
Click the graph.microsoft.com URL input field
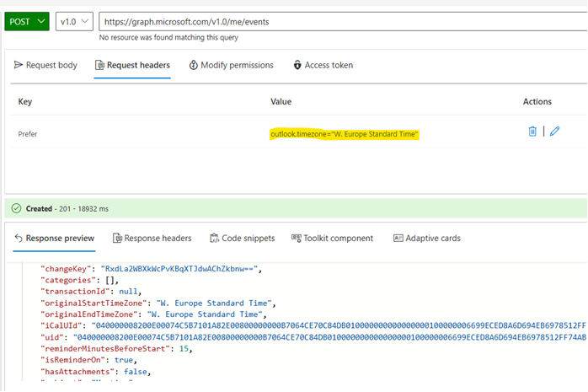(x=343, y=21)
